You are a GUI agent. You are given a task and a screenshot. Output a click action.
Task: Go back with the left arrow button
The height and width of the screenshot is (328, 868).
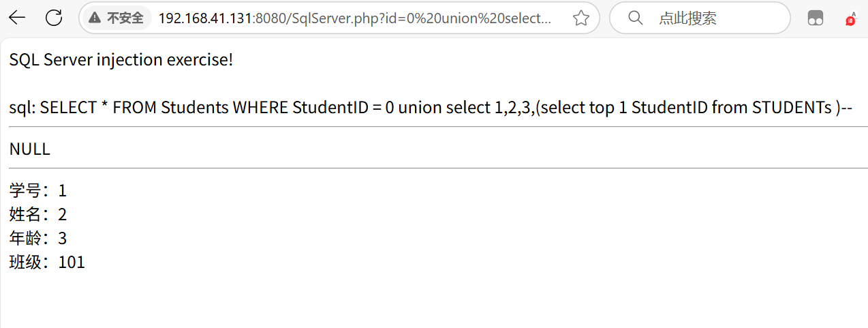[17, 18]
